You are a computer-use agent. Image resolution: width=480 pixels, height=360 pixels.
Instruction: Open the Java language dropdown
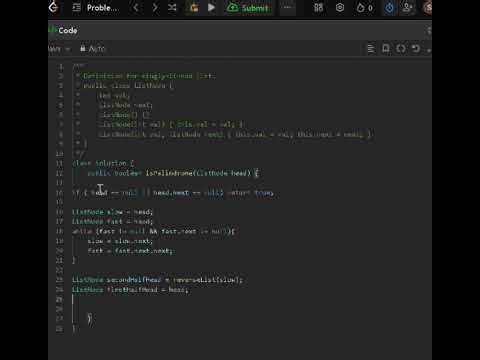tap(59, 49)
